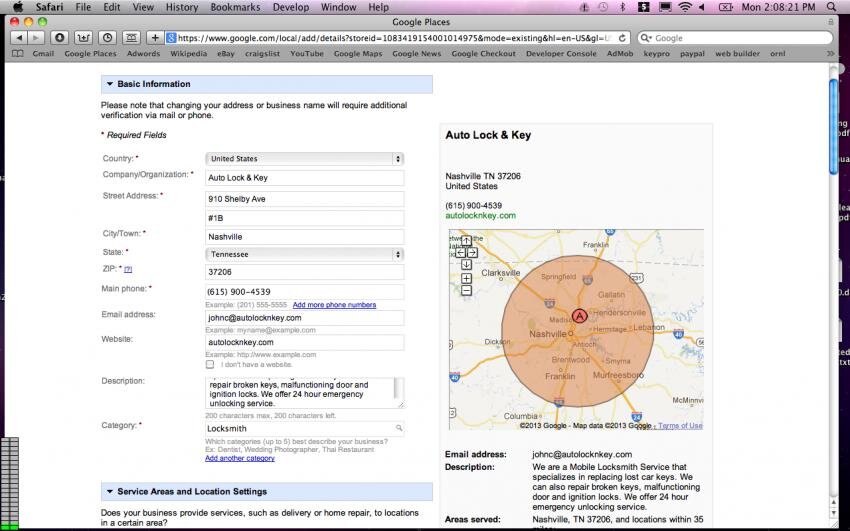The image size is (850, 531).
Task: Open the Window menu
Action: tap(339, 7)
